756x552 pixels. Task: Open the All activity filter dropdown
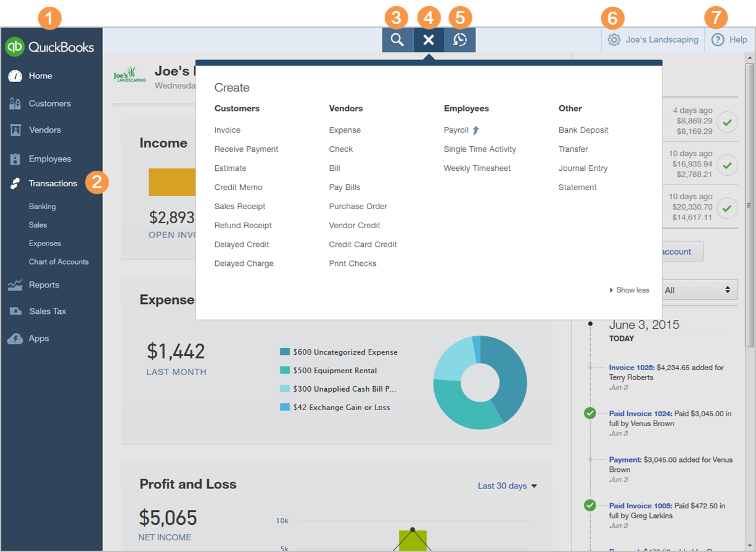(698, 290)
